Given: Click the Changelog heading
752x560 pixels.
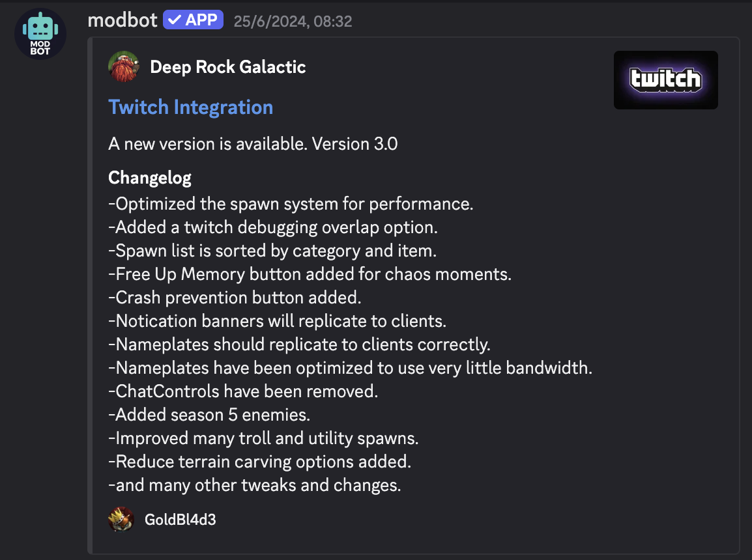Looking at the screenshot, I should click(150, 178).
